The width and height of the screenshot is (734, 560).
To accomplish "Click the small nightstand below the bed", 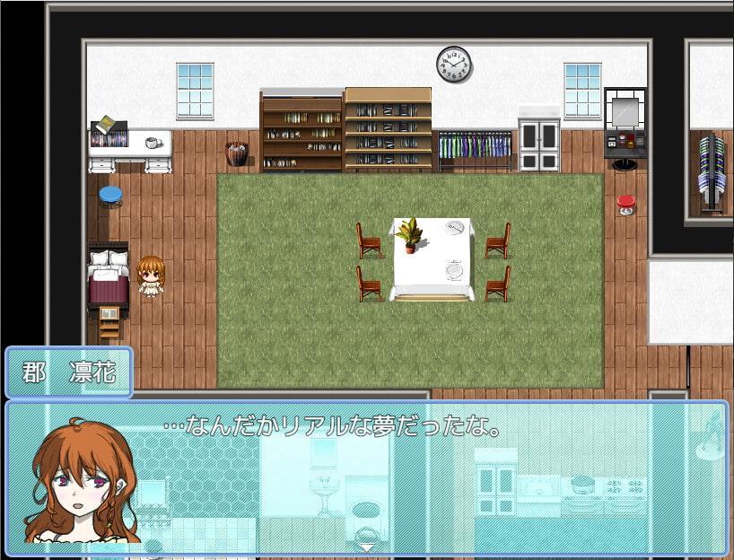I will pyautogui.click(x=109, y=320).
